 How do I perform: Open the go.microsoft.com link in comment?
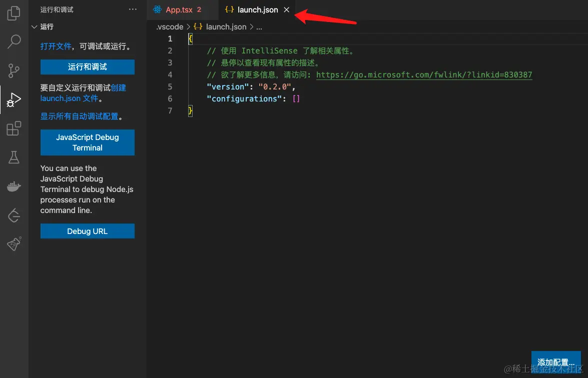pos(424,75)
